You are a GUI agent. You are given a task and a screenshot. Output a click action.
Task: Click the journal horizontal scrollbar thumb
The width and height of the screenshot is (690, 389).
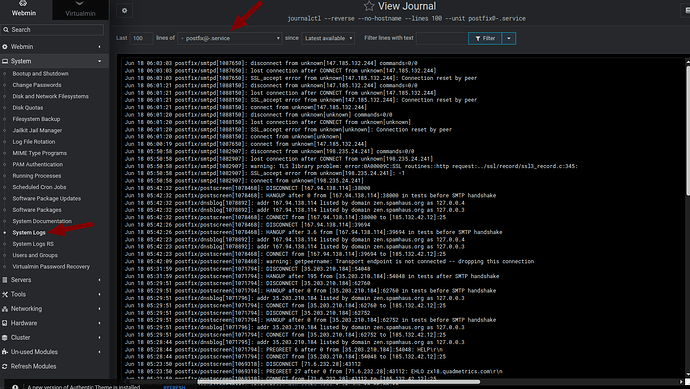(x=339, y=382)
